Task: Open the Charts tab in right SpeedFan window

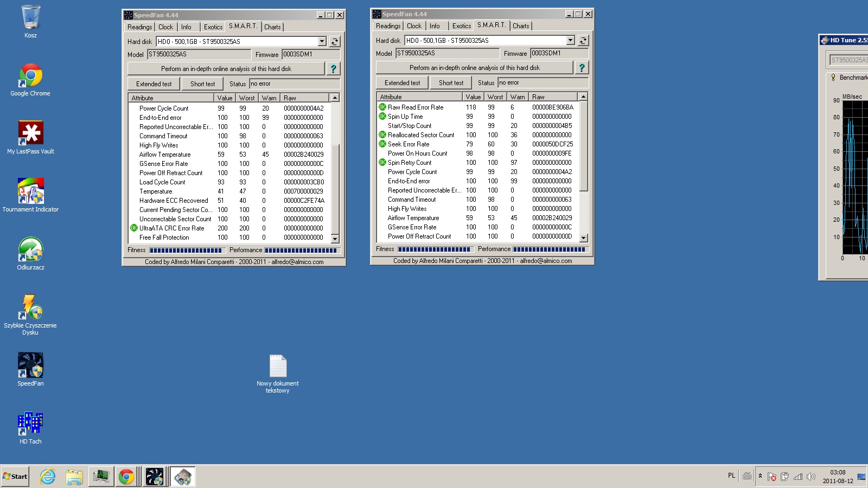Action: (521, 26)
